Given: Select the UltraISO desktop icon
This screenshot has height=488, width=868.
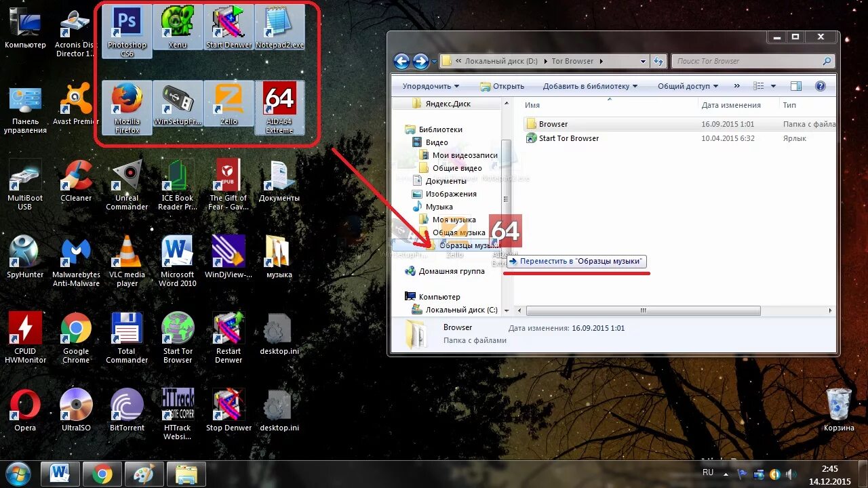Looking at the screenshot, I should click(76, 410).
